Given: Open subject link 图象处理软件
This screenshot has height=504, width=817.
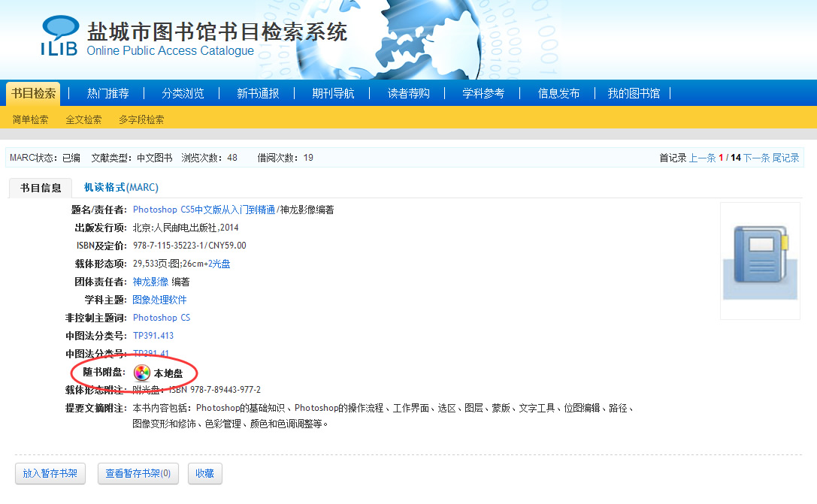Looking at the screenshot, I should click(x=159, y=300).
